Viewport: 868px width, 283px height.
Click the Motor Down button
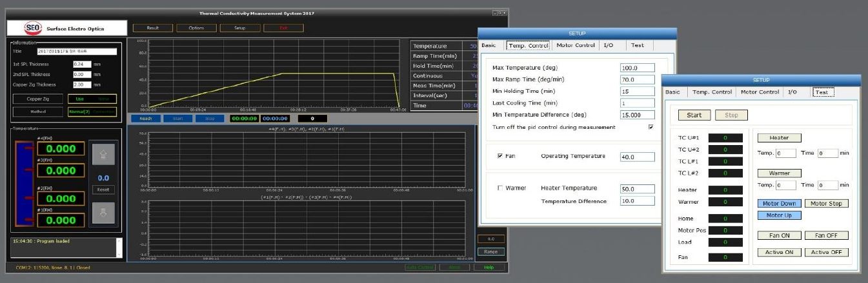(x=779, y=203)
